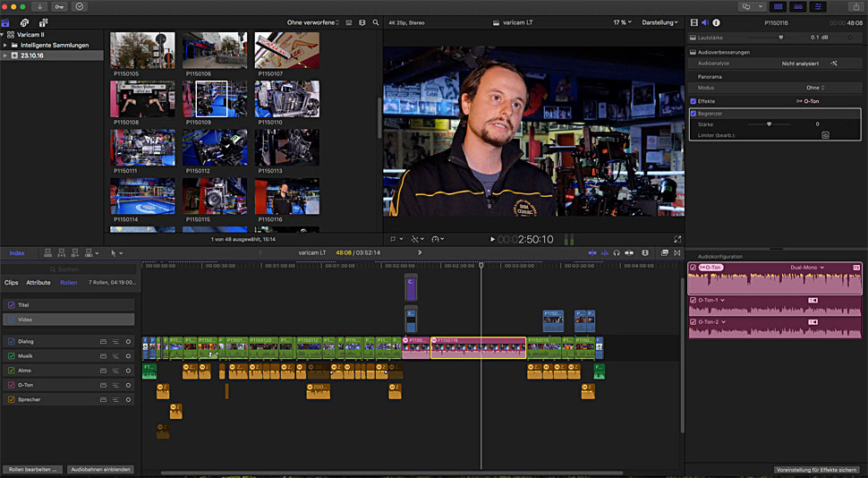
Task: Expand the Intelligente Sammlungen folder
Action: pyautogui.click(x=5, y=45)
